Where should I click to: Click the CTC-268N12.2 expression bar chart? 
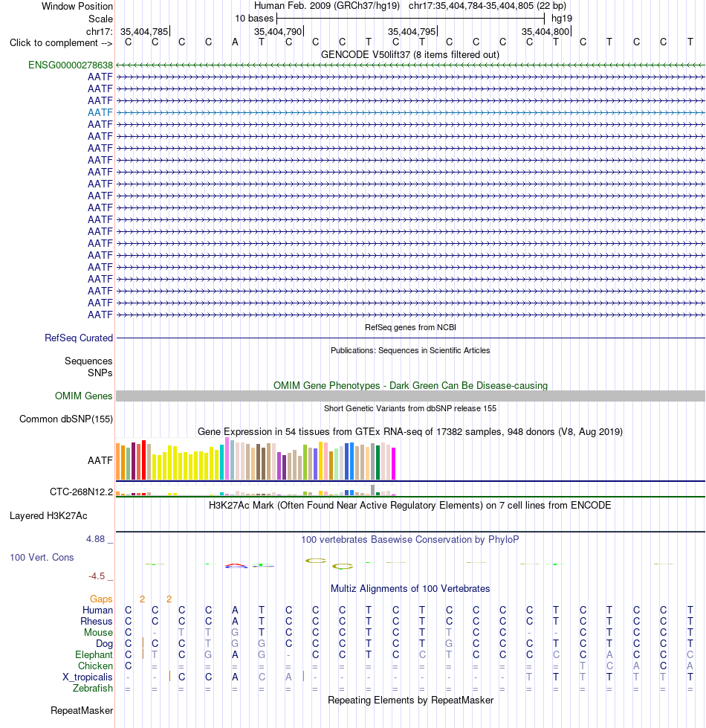(x=256, y=490)
